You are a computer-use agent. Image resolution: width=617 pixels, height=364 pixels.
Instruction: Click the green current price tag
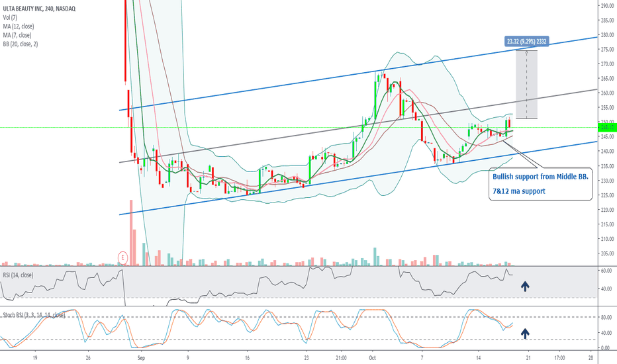tap(607, 127)
